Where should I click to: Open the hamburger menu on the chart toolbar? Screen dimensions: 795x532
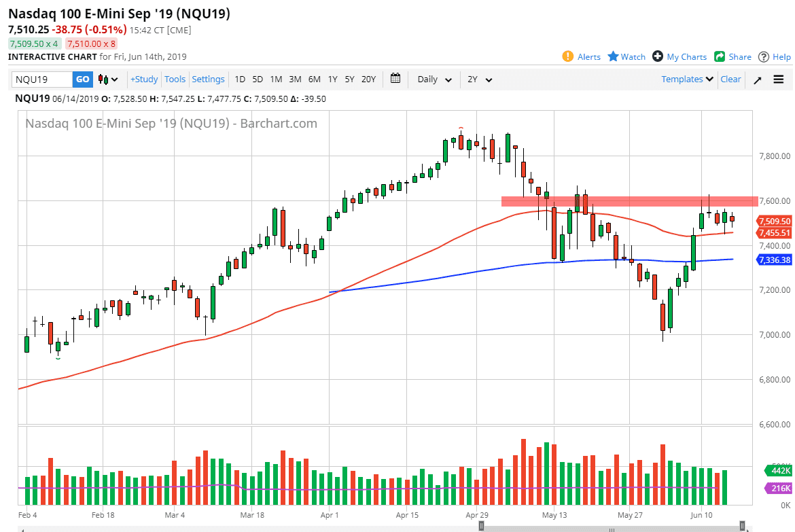point(779,79)
